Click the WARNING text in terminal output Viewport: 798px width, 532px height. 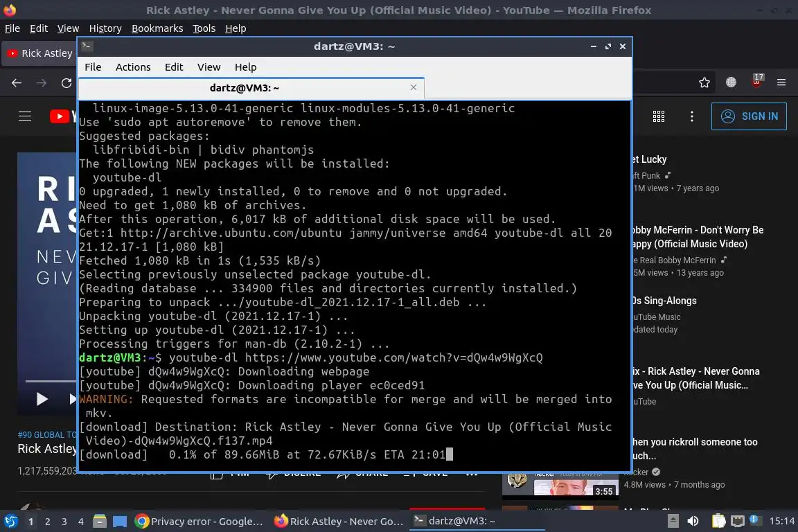point(106,399)
